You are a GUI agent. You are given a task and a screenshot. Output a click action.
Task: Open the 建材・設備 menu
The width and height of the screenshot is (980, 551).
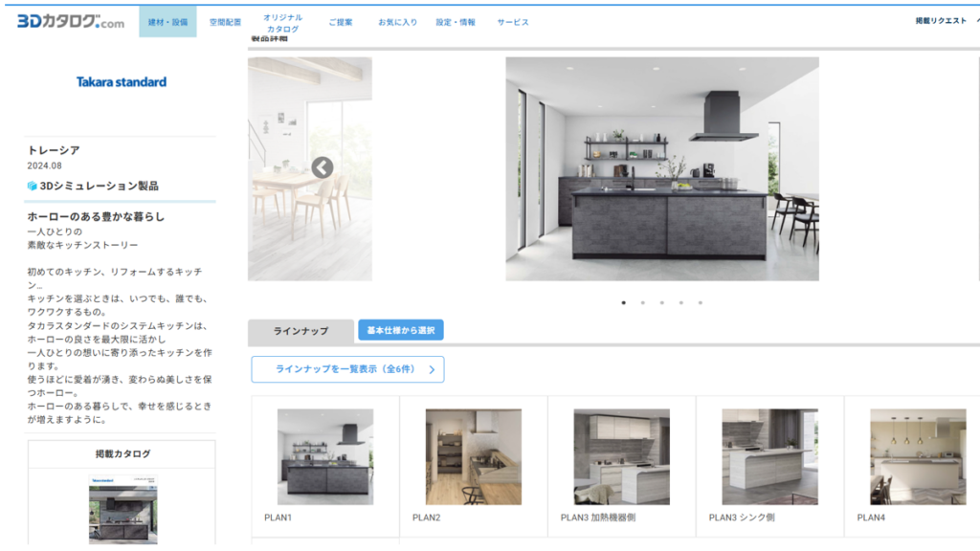[x=167, y=22]
